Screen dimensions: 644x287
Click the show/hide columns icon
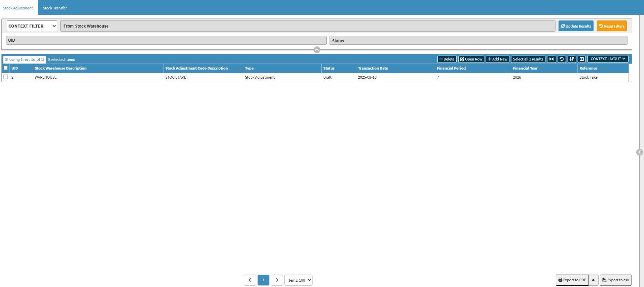point(582,59)
